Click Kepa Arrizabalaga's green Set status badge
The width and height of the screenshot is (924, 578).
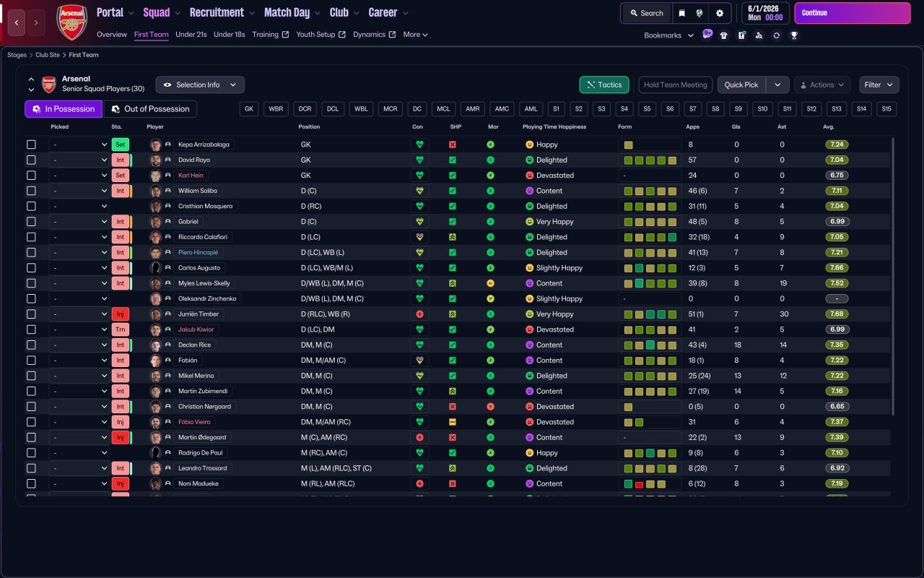click(x=121, y=144)
